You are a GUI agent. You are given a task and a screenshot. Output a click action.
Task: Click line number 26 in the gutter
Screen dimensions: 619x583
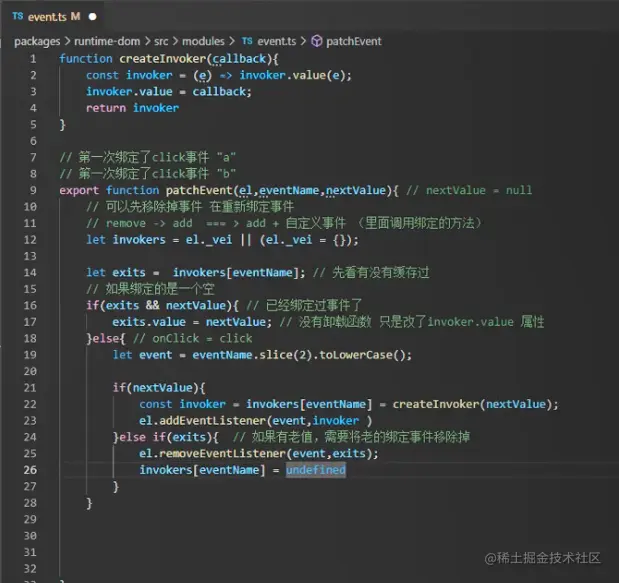(30, 470)
